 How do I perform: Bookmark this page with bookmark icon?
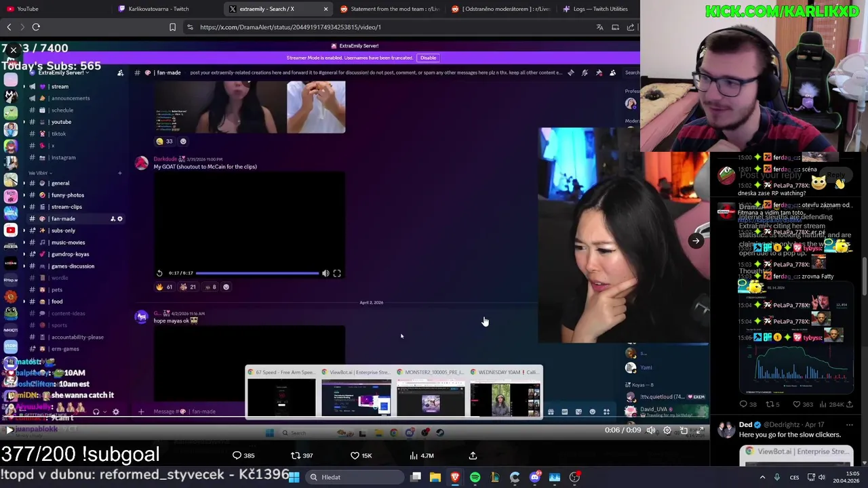tap(172, 27)
